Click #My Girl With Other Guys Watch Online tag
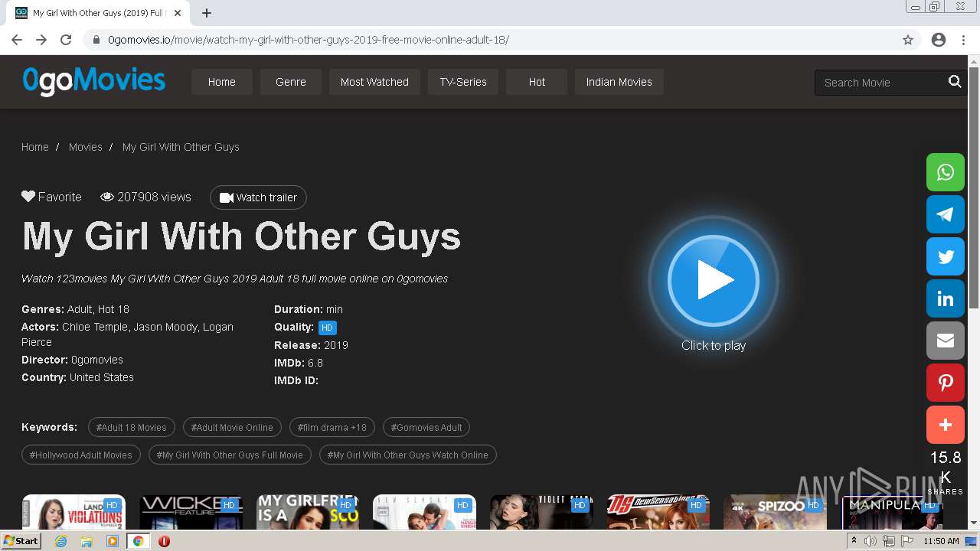This screenshot has height=551, width=980. (x=408, y=455)
